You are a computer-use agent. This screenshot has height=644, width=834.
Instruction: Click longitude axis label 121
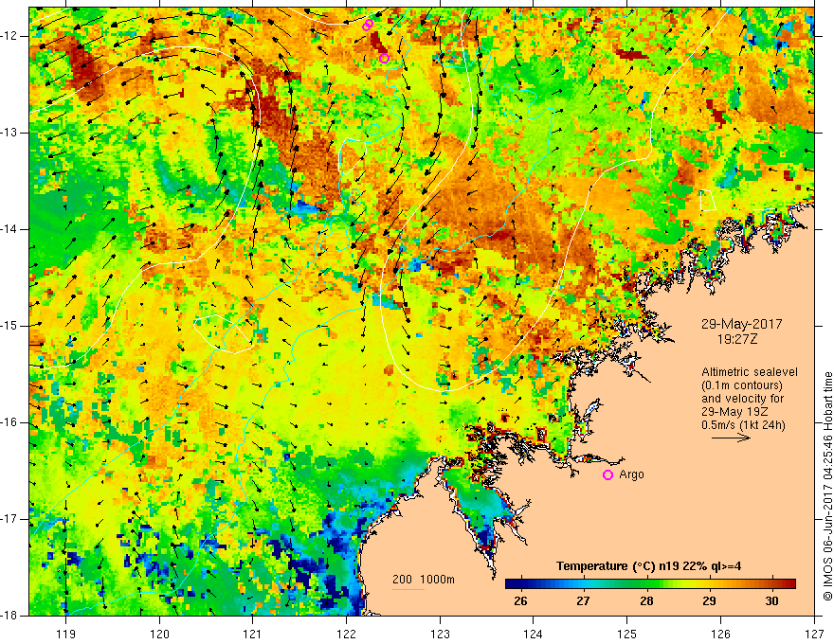(253, 634)
